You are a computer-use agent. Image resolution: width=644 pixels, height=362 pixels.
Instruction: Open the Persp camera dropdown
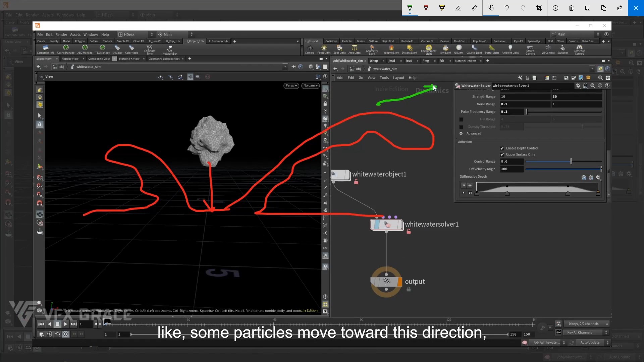click(x=291, y=86)
